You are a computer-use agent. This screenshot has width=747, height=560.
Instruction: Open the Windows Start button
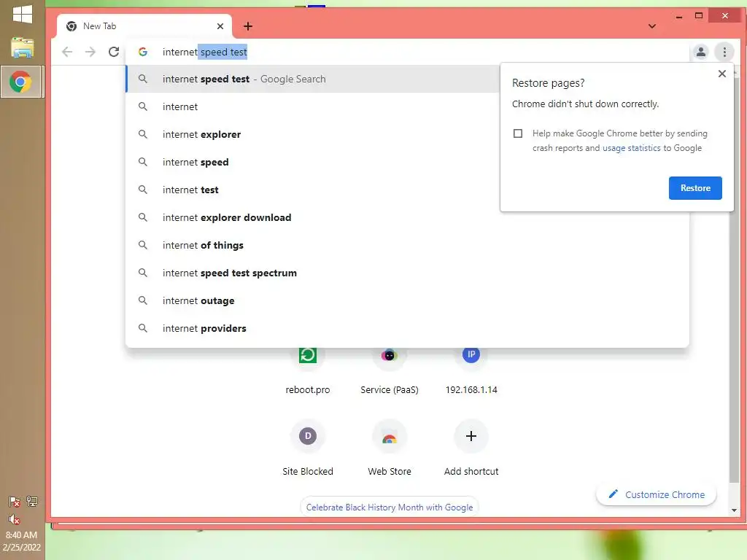click(23, 15)
